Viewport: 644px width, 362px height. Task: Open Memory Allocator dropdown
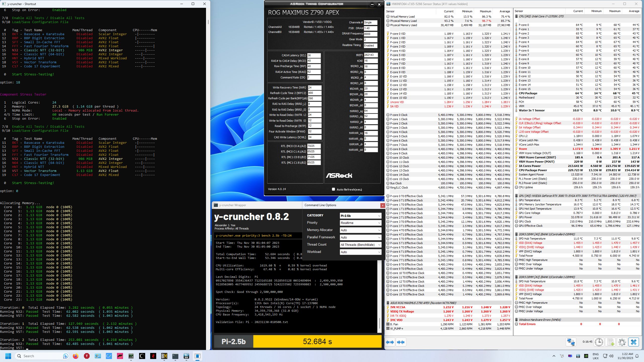(x=360, y=230)
